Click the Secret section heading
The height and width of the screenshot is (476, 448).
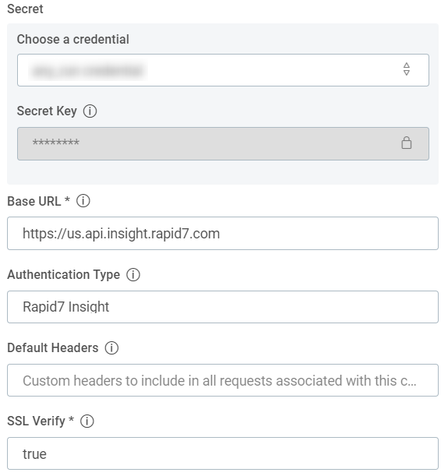[x=25, y=9]
